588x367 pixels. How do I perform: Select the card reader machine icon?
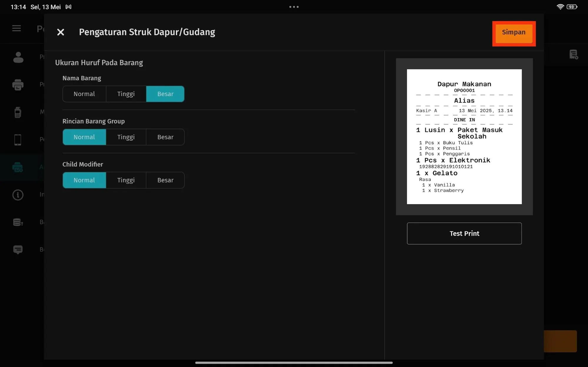click(18, 112)
